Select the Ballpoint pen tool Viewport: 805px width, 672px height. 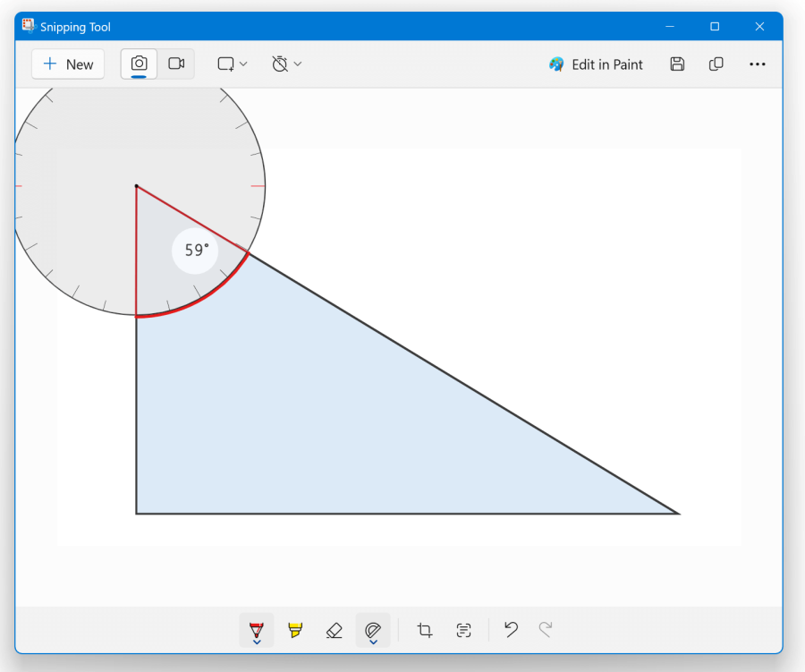pyautogui.click(x=257, y=627)
